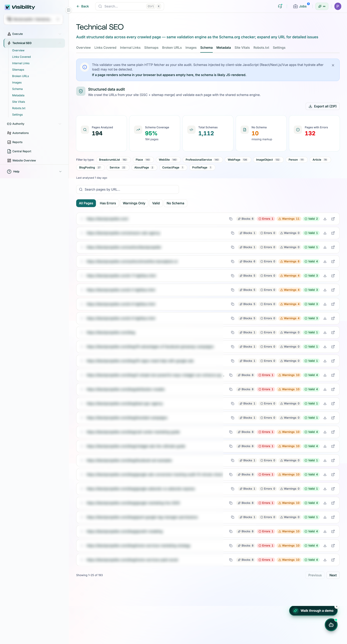Click the No Schema file icon
This screenshot has width=347, height=644.
[244, 130]
